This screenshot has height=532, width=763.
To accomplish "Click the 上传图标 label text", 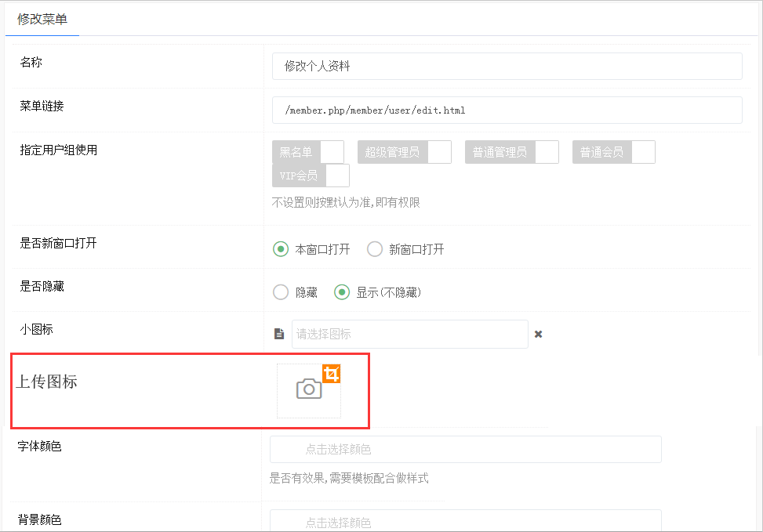I will click(x=47, y=382).
